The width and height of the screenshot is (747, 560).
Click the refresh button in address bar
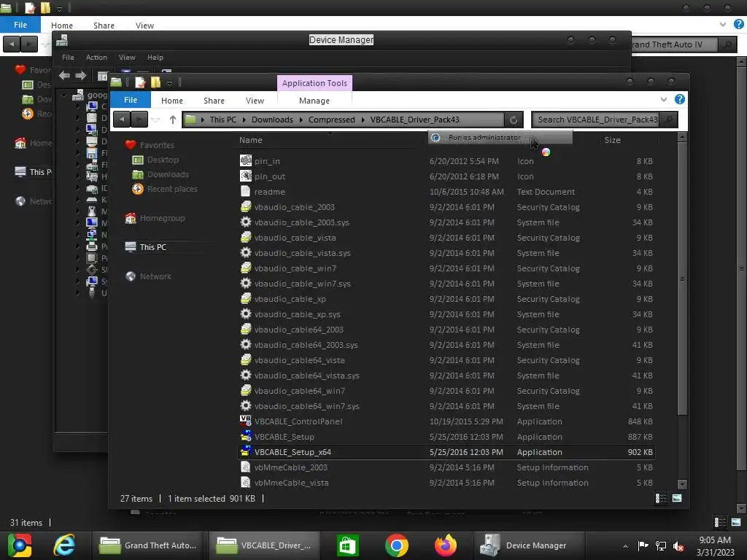[x=514, y=120]
